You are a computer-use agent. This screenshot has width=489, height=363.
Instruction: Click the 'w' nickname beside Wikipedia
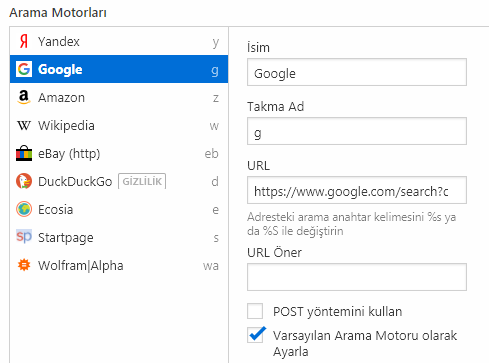click(214, 126)
